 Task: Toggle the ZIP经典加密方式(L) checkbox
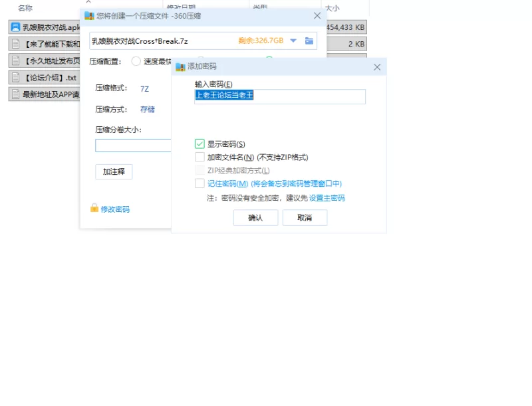pos(199,170)
